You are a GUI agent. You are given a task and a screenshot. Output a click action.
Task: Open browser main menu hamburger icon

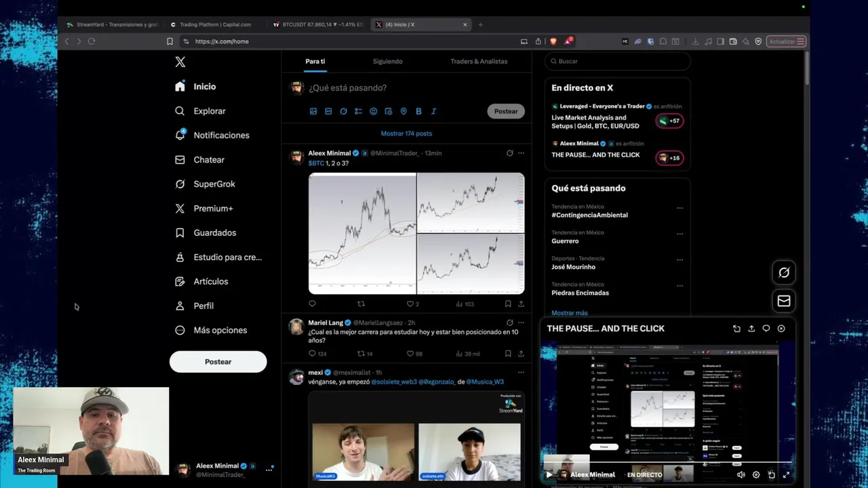pos(801,41)
